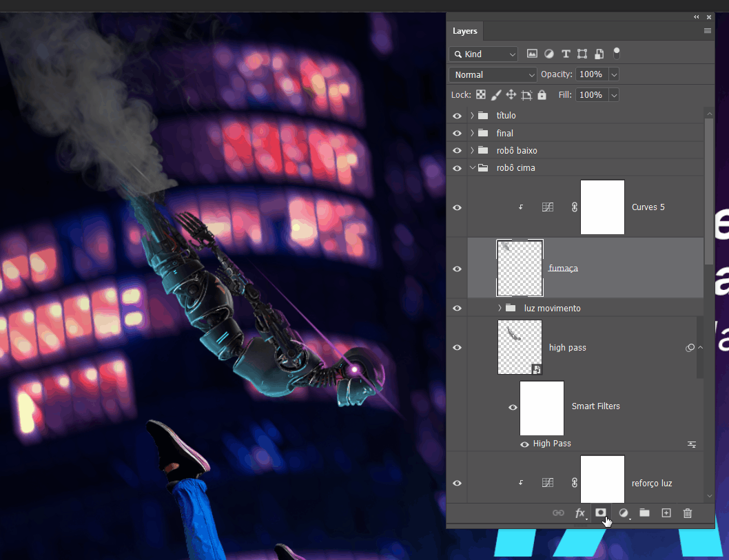
Task: Open the Kind filter dropdown
Action: pyautogui.click(x=484, y=54)
